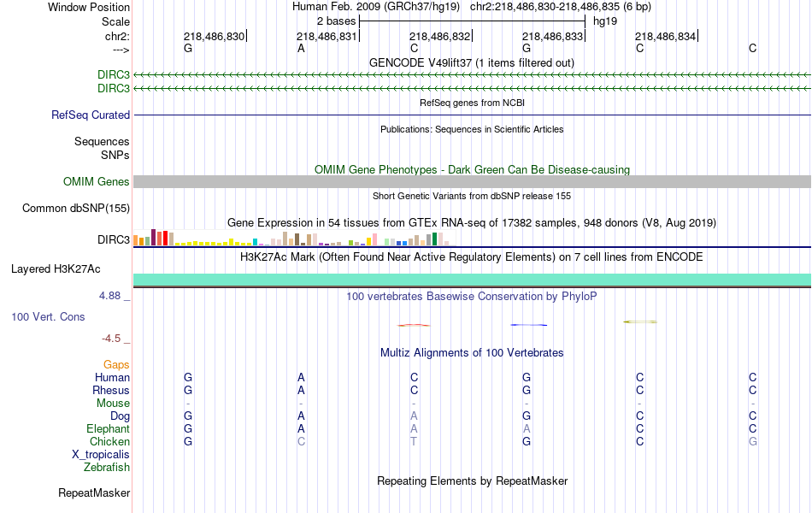Click the Scale label
Viewport: 812px width, 513px height.
115,21
